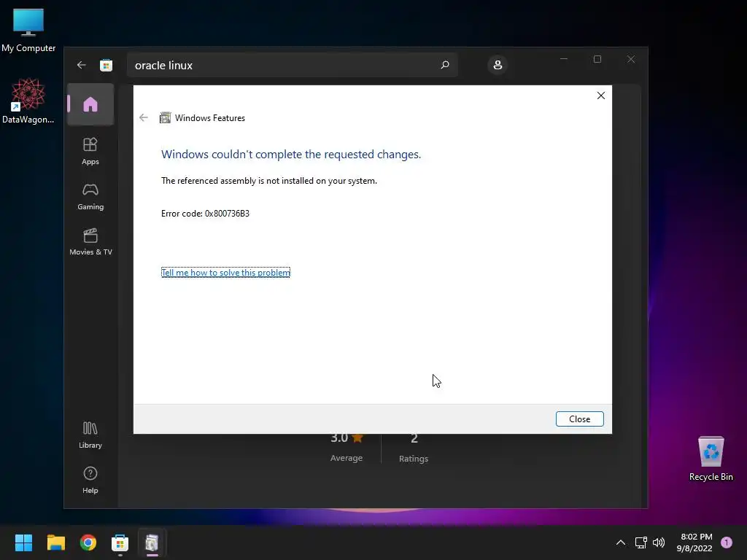Screen dimensions: 747x560
Task: Switch to Windows Features taskbar icon
Action: click(x=152, y=542)
